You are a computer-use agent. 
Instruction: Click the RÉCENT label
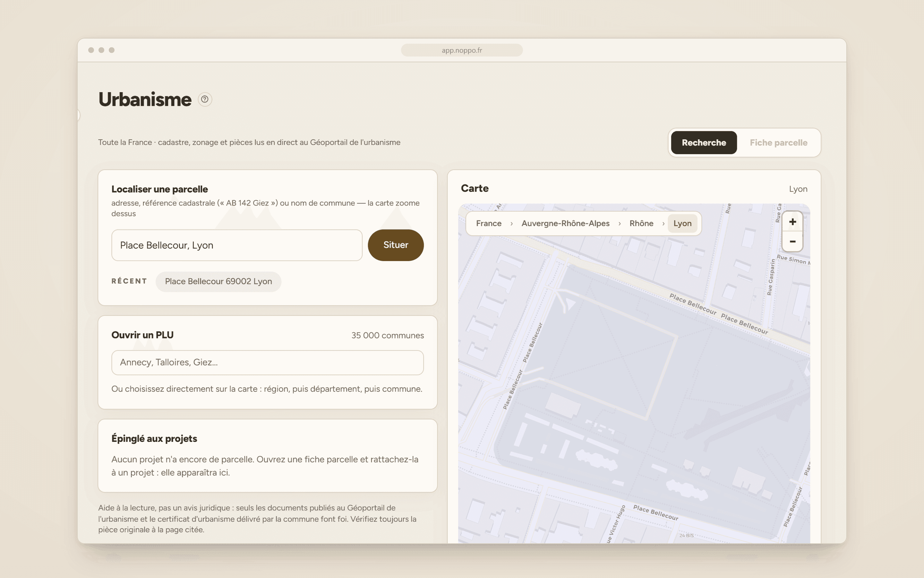tap(129, 281)
